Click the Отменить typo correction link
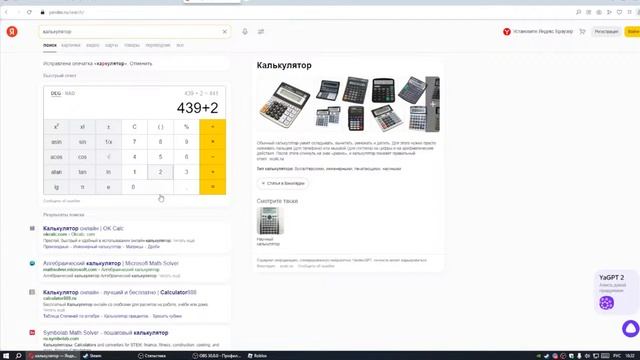 (x=141, y=64)
